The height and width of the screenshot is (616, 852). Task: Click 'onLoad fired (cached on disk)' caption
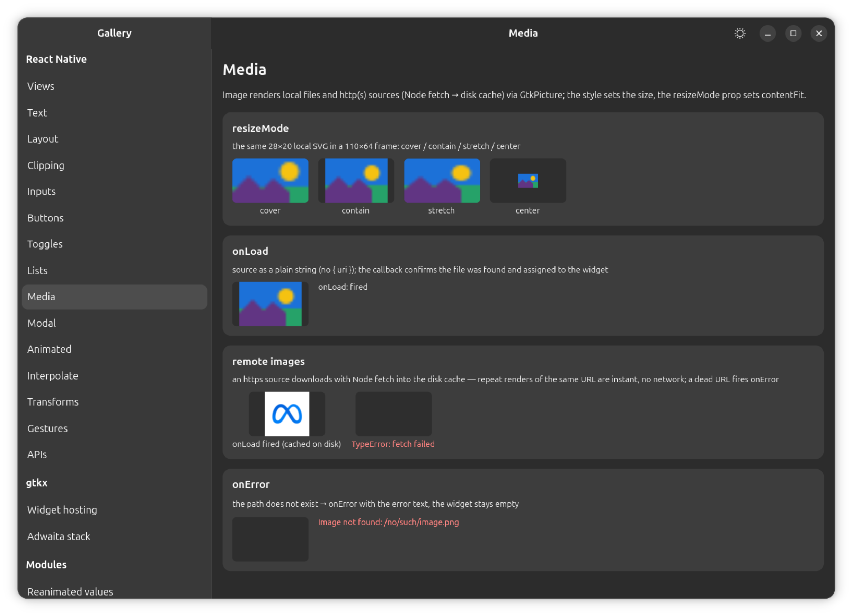point(286,444)
